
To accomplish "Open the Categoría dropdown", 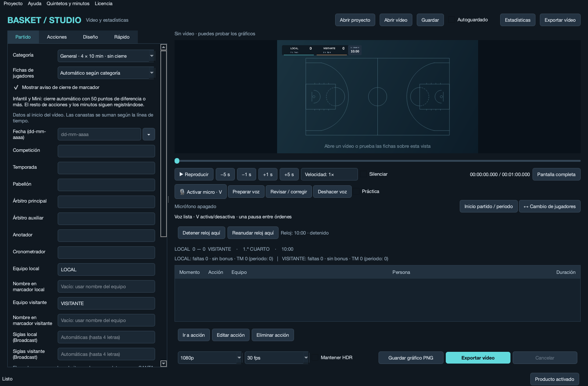I will click(106, 56).
